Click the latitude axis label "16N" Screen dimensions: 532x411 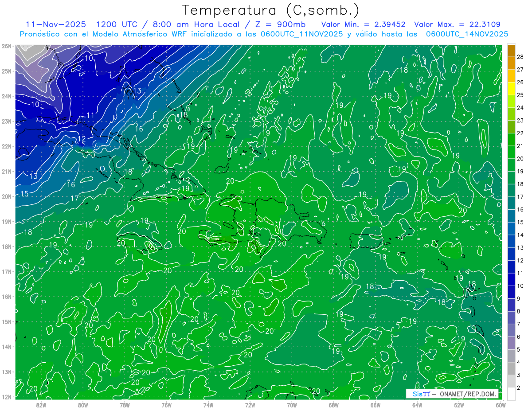pyautogui.click(x=6, y=297)
